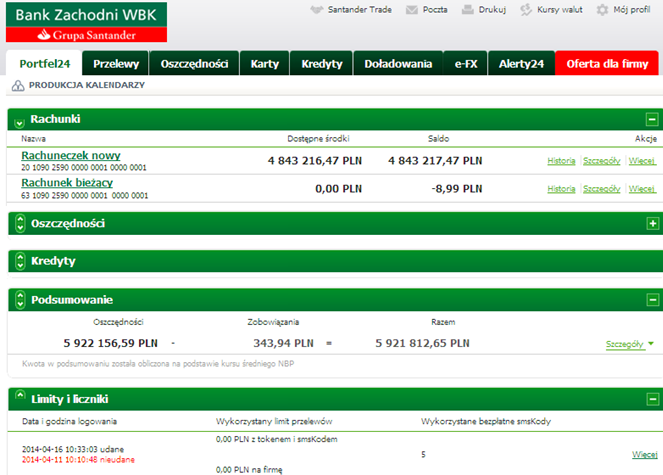Collapse the Limity i liczniki section
The width and height of the screenshot is (663, 475).
pyautogui.click(x=652, y=399)
